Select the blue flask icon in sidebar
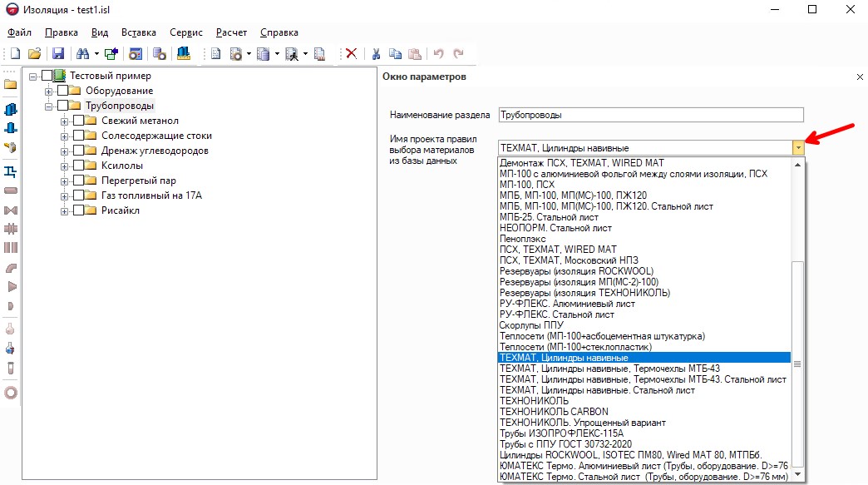 point(10,349)
